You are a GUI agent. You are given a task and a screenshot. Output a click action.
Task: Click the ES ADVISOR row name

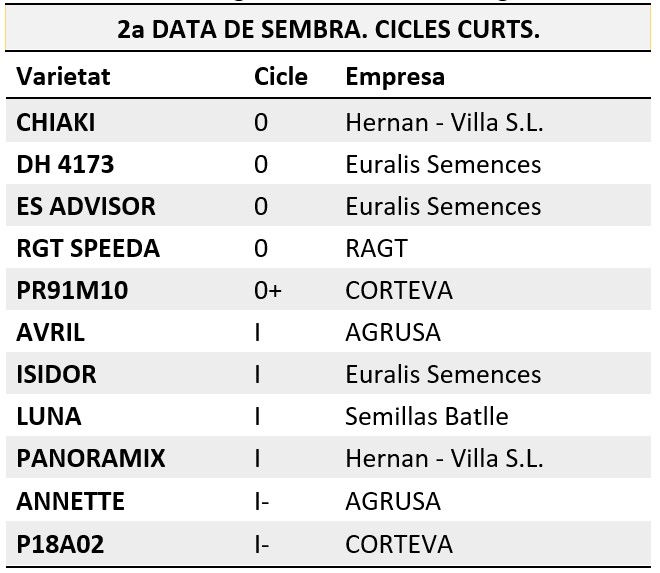click(x=86, y=206)
